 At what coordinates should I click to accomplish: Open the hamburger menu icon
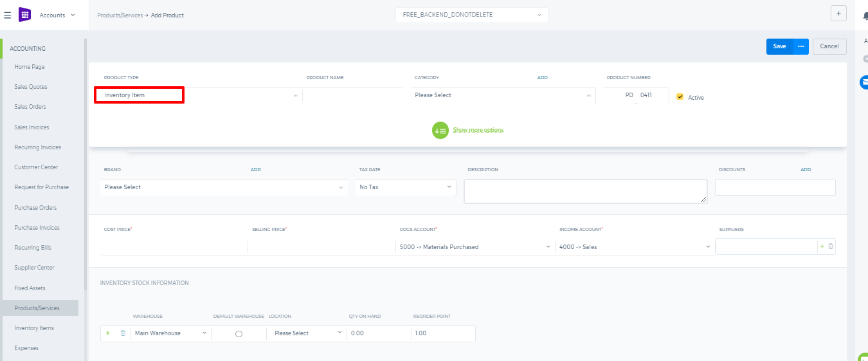[x=8, y=15]
